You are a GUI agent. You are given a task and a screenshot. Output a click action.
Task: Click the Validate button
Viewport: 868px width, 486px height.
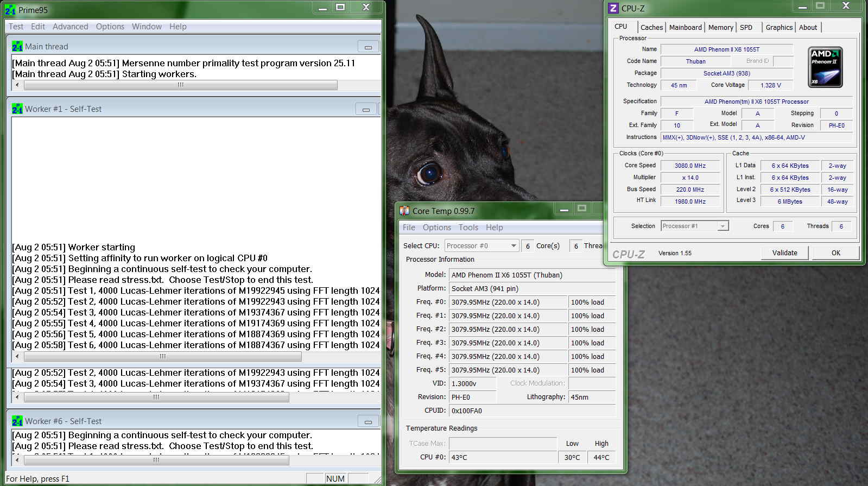[784, 253]
